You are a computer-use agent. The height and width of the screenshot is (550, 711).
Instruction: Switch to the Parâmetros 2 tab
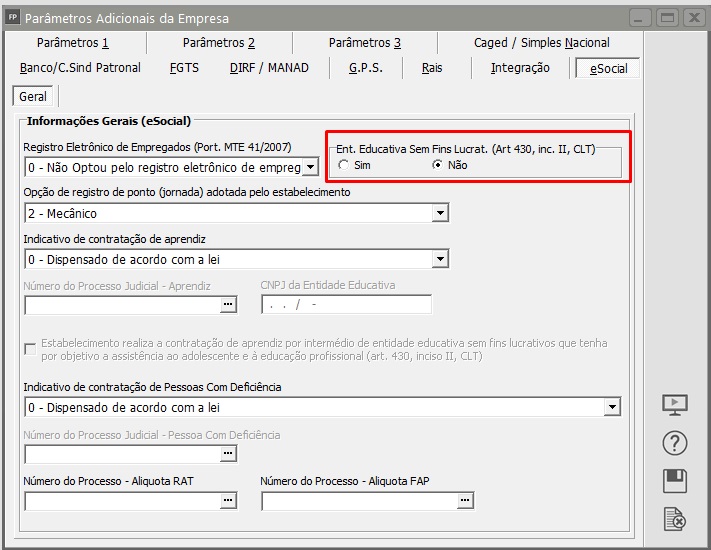coord(219,43)
